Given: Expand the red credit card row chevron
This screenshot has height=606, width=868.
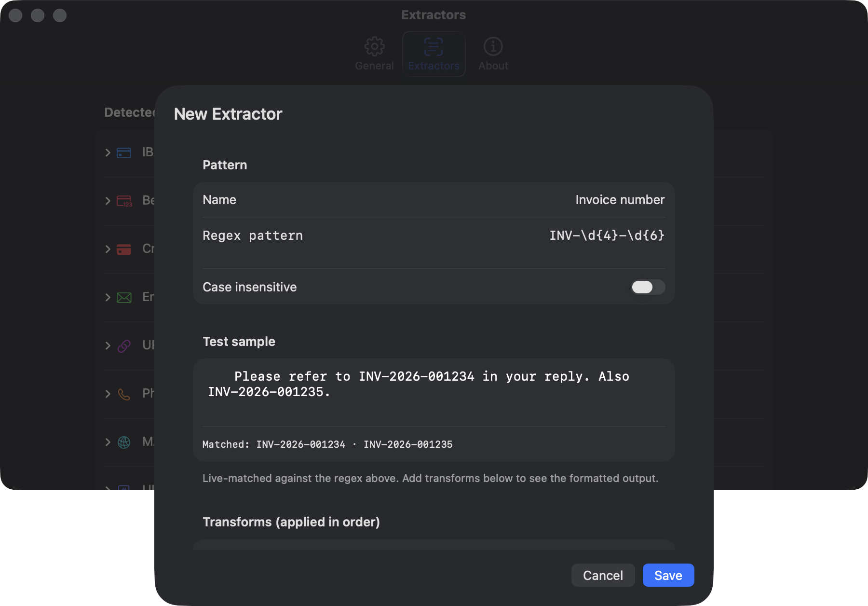Looking at the screenshot, I should tap(108, 249).
